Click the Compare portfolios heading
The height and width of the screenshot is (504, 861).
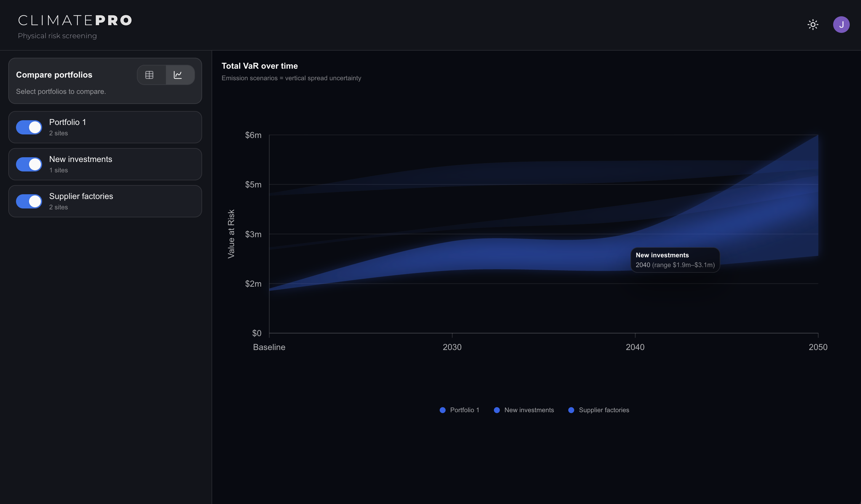click(x=54, y=75)
